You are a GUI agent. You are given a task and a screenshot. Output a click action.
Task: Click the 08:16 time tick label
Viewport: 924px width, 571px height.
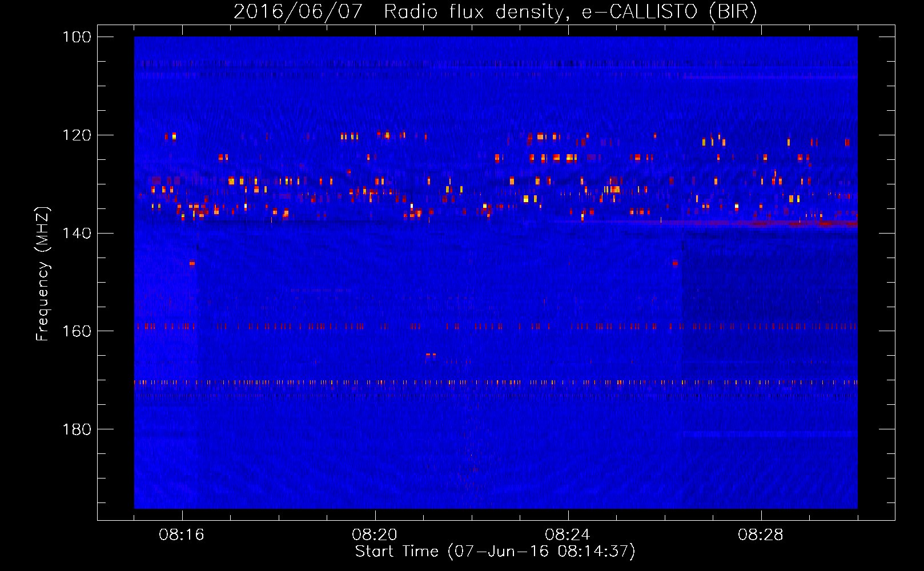[x=182, y=535]
